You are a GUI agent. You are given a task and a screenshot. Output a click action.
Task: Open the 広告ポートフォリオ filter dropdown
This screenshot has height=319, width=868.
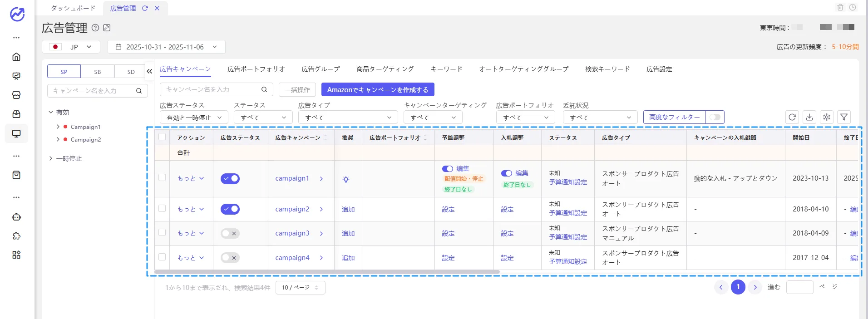pos(525,117)
